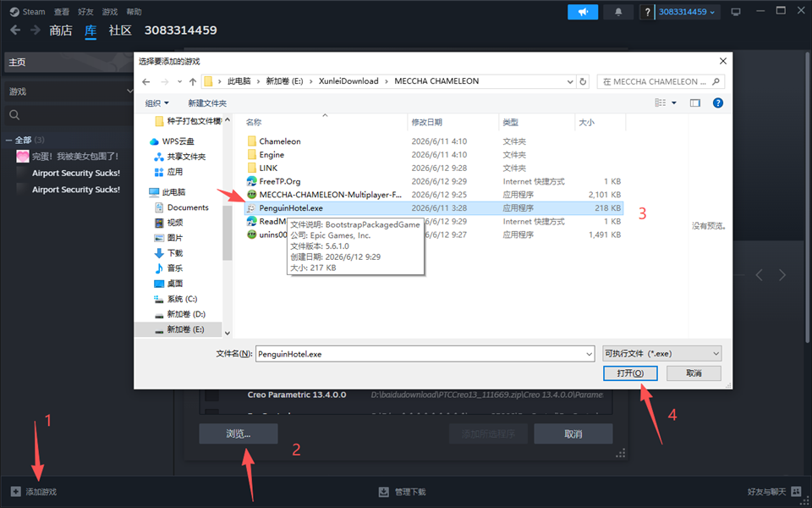Open the 帮助 menu in Steam
This screenshot has width=812, height=508.
[x=134, y=11]
